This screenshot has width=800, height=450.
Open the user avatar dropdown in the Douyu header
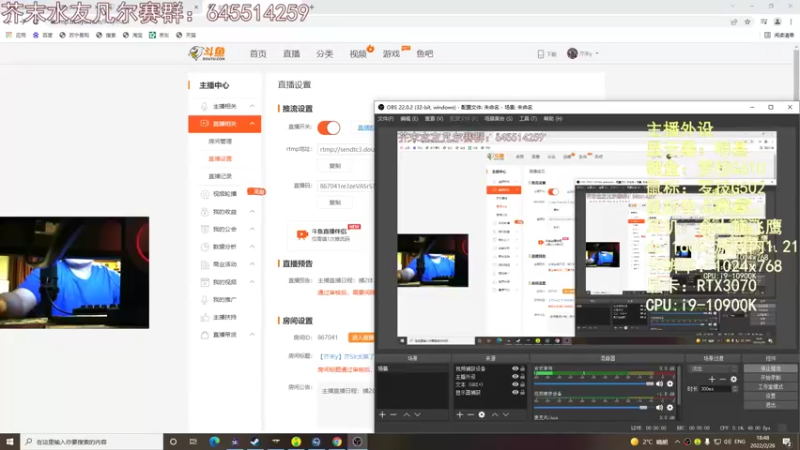(x=583, y=53)
